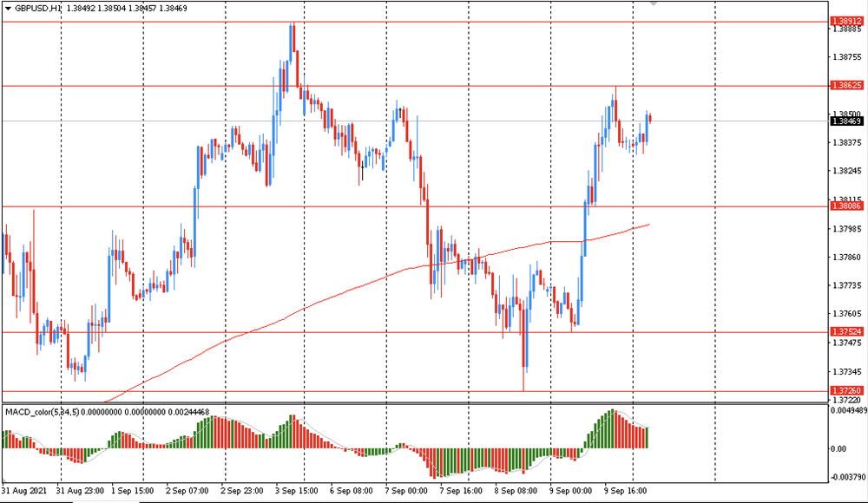Click the 1.37985 price axis value
Image resolution: width=868 pixels, height=503 pixels.
coord(847,229)
